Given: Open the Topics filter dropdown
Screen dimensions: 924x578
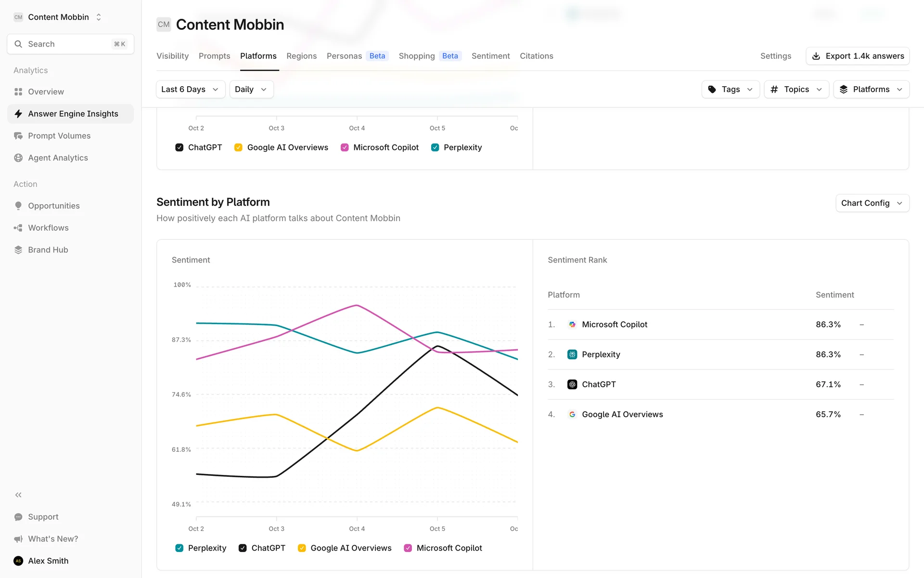Looking at the screenshot, I should [x=796, y=90].
